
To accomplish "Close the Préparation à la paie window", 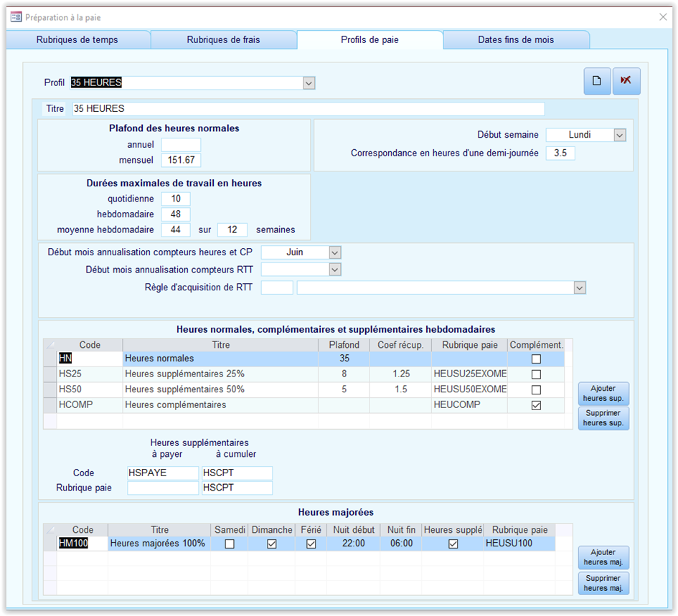I will click(662, 16).
